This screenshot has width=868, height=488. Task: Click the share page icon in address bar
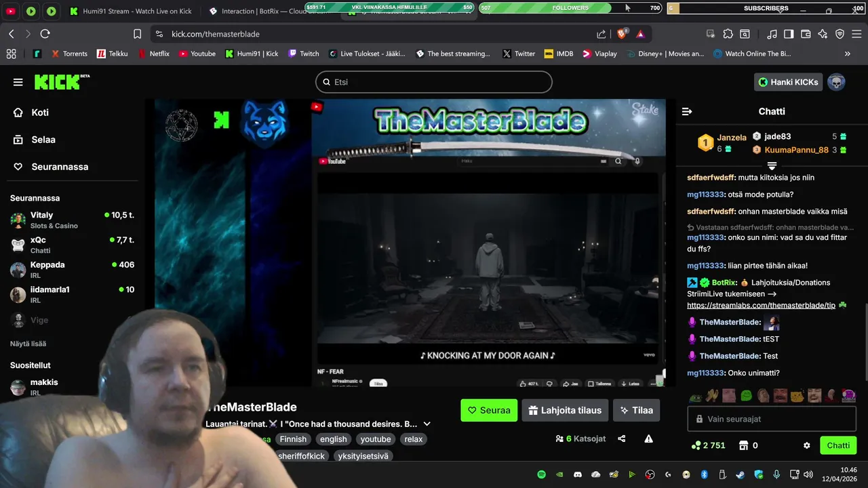[x=601, y=34]
